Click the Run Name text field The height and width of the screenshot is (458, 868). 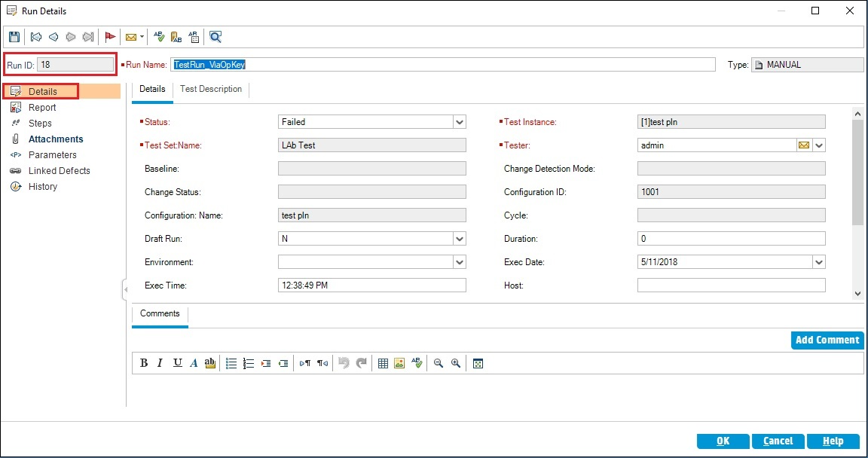click(x=443, y=65)
